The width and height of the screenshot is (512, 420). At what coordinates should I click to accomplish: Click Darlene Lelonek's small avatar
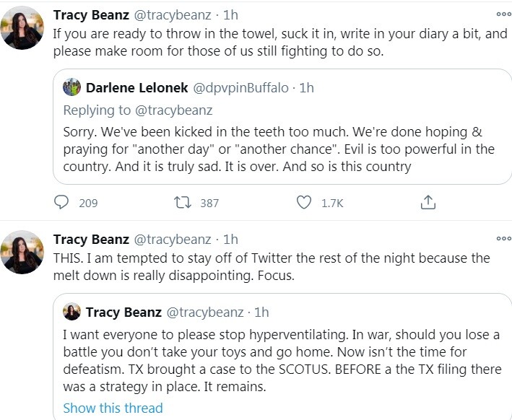pos(71,88)
